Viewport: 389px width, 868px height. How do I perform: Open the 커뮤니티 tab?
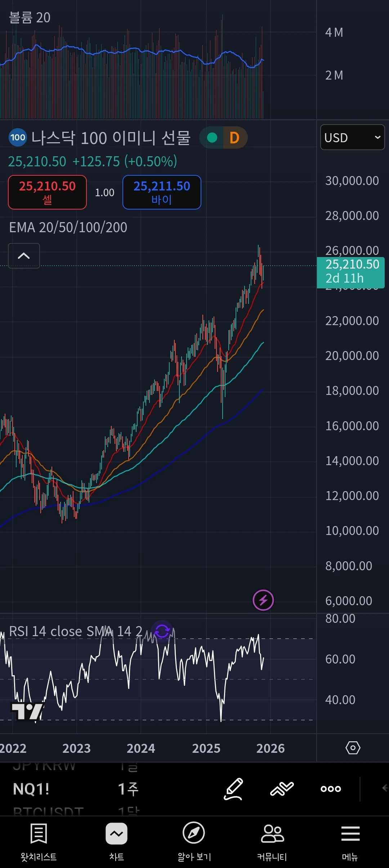[272, 842]
